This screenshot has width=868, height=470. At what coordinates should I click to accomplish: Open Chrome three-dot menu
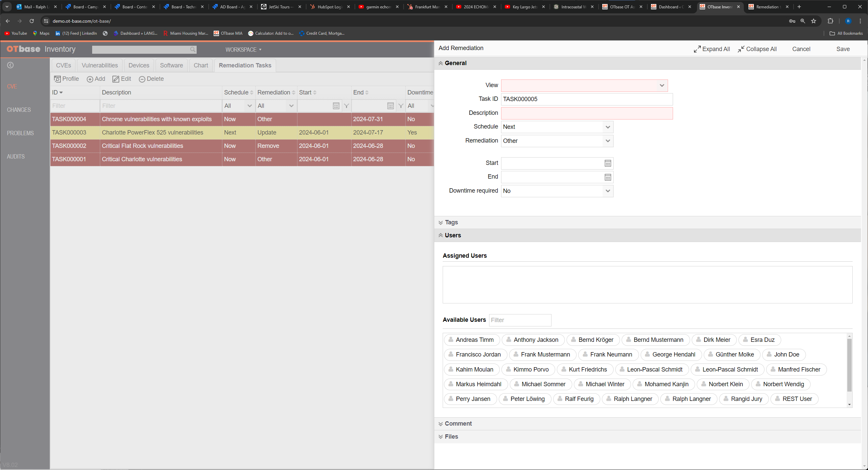(x=860, y=21)
